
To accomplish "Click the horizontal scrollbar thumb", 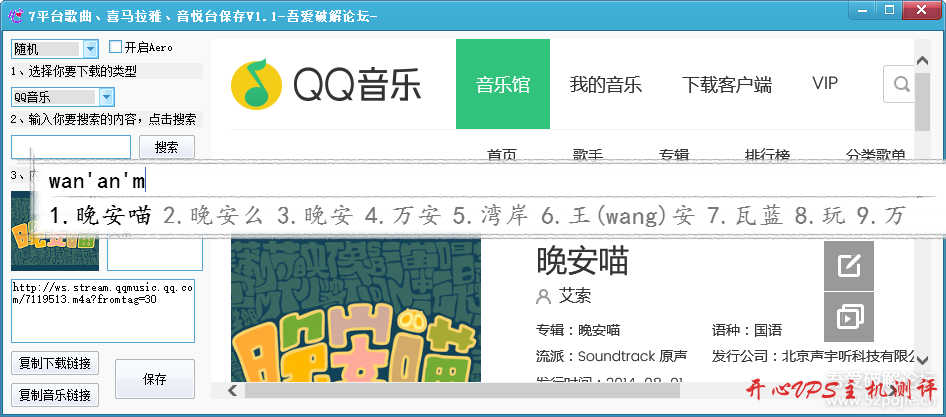I will [x=462, y=390].
